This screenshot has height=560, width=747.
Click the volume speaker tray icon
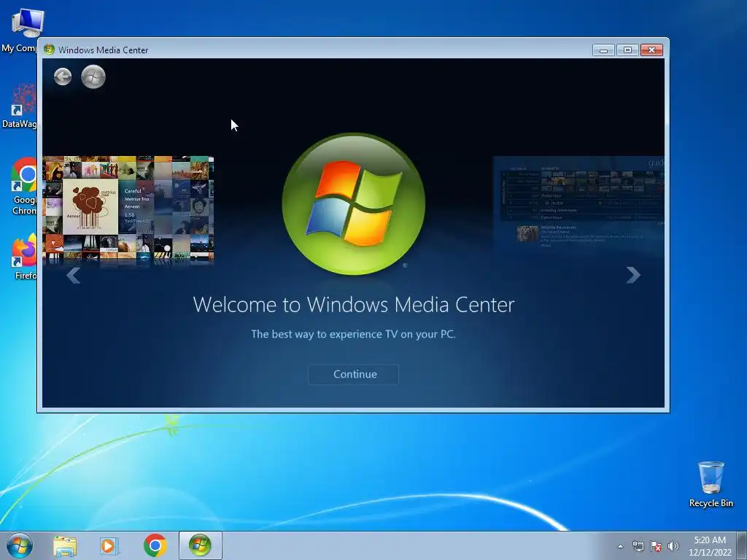click(x=673, y=547)
